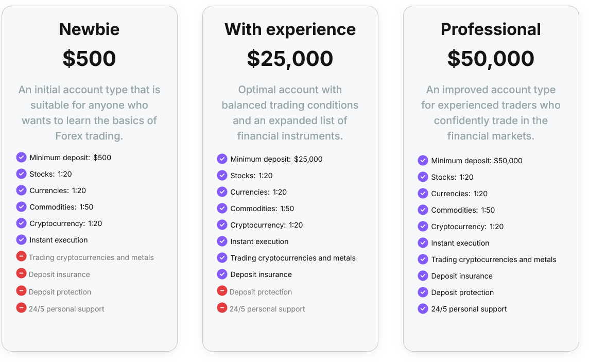Click the Newbie plan heading
The height and width of the screenshot is (364, 589).
point(89,29)
